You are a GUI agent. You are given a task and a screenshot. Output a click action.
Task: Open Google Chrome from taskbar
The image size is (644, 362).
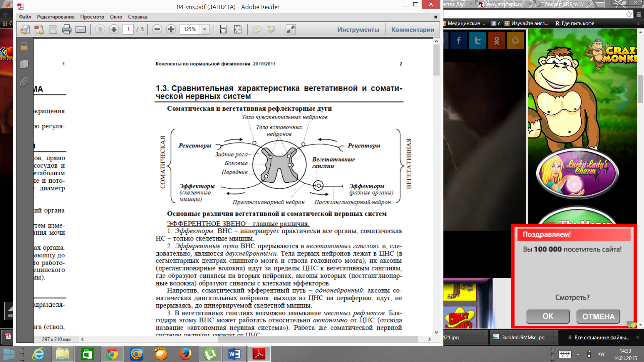click(112, 354)
